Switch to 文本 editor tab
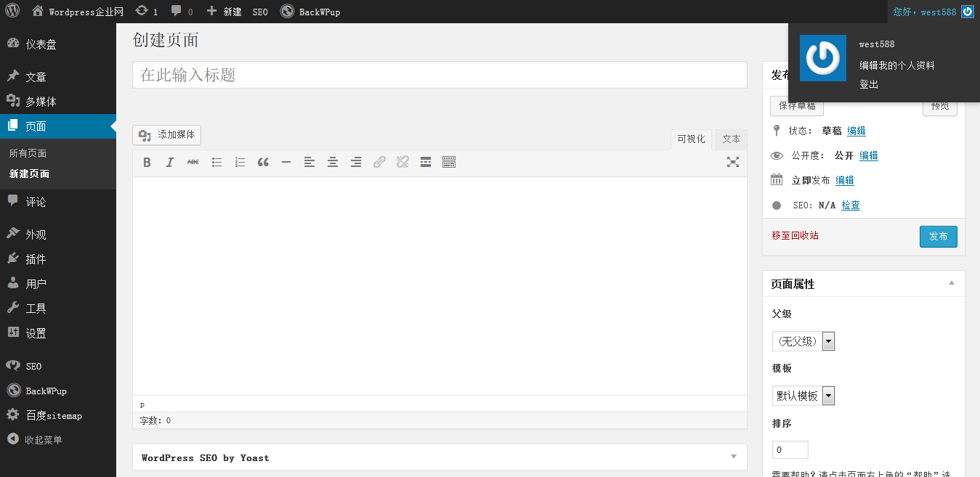This screenshot has width=980, height=477. tap(731, 139)
